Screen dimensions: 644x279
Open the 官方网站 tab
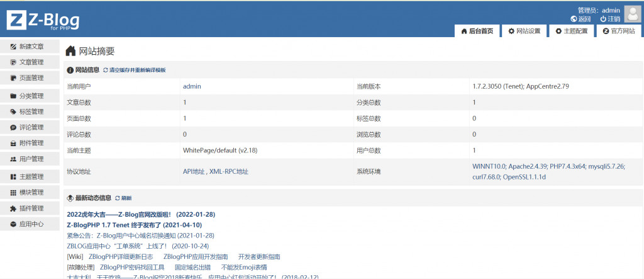(x=619, y=31)
